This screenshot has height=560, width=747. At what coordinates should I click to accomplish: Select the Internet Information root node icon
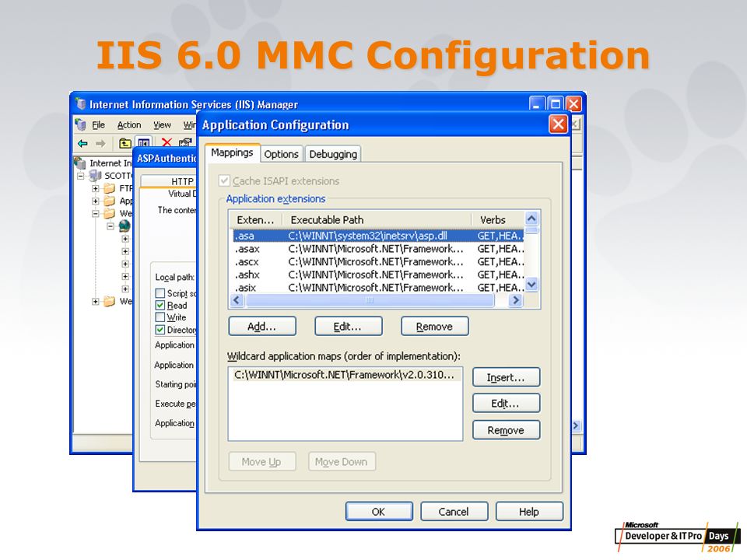pyautogui.click(x=80, y=163)
